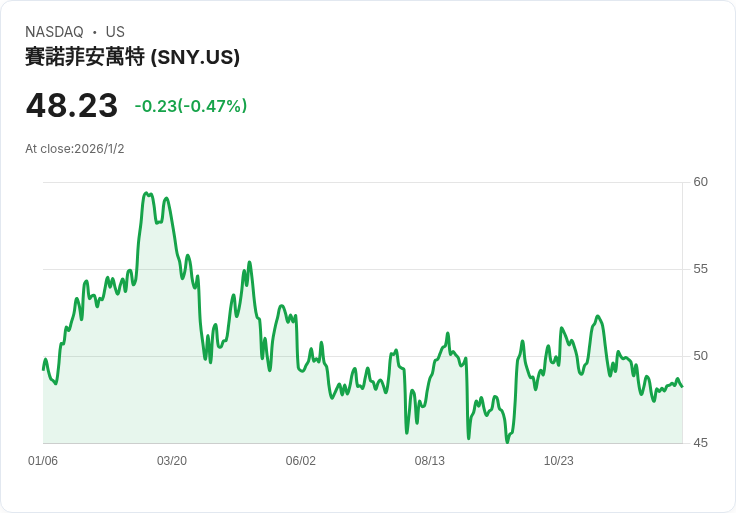Select the 08/13 date on x-axis
The width and height of the screenshot is (736, 513).
pyautogui.click(x=430, y=461)
